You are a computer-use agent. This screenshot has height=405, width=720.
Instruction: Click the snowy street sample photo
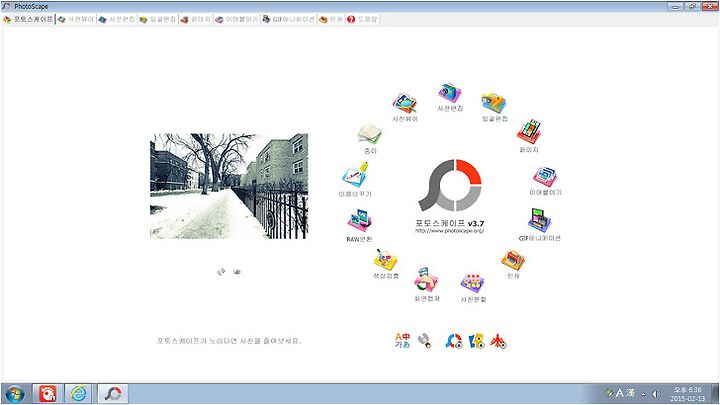[x=229, y=186]
